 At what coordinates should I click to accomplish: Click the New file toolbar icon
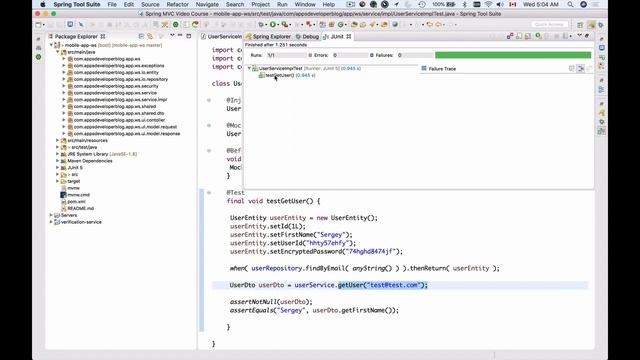(37, 24)
